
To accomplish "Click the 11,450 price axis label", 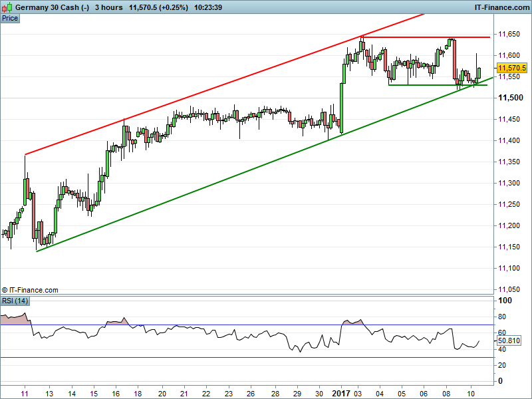I will tap(509, 119).
